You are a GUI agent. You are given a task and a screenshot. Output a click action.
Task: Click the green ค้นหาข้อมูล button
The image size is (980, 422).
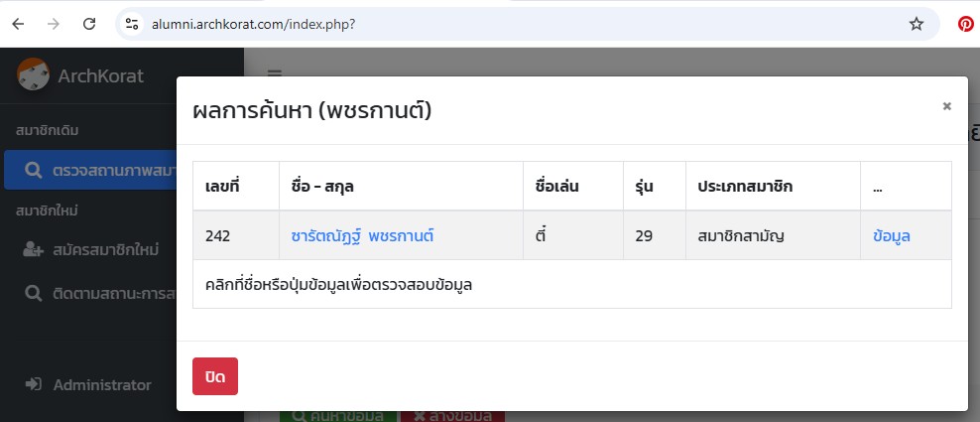pyautogui.click(x=337, y=416)
